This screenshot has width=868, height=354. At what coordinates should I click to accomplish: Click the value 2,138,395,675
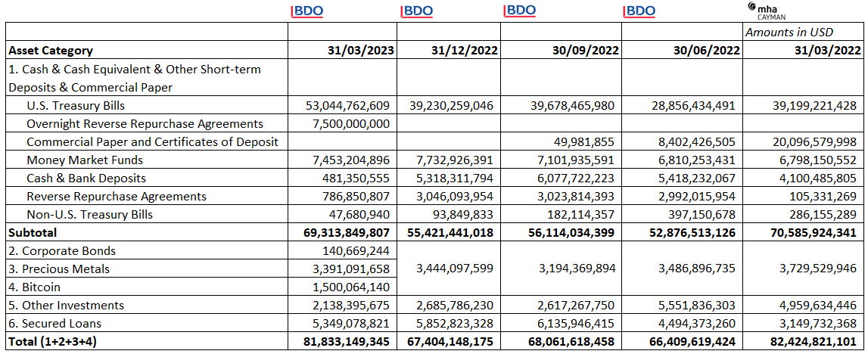352,306
